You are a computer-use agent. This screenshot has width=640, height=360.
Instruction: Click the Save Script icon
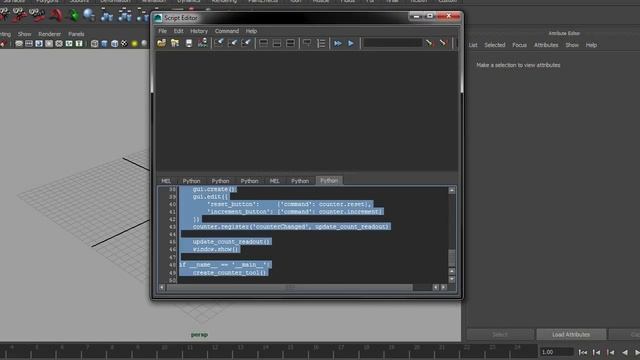coord(189,43)
